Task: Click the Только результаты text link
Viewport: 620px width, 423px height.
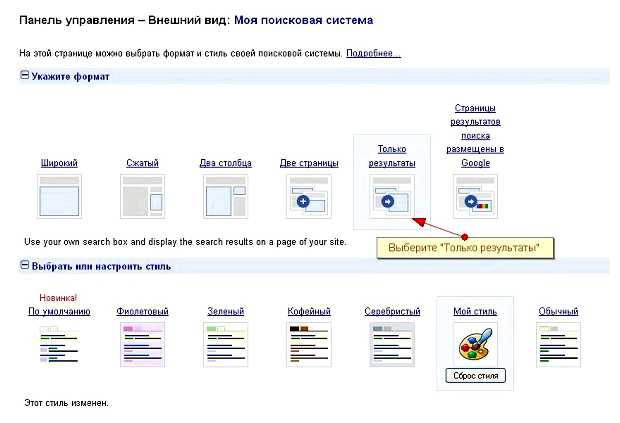Action: (x=391, y=155)
